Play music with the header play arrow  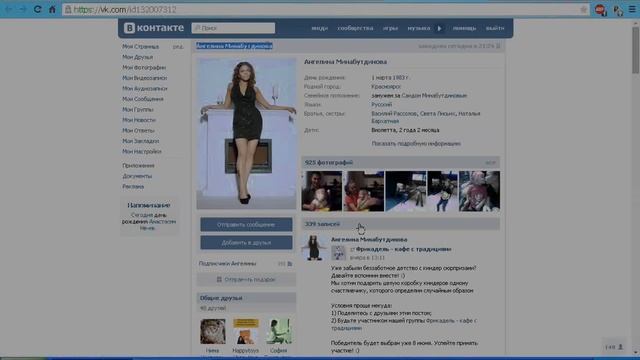(440, 28)
